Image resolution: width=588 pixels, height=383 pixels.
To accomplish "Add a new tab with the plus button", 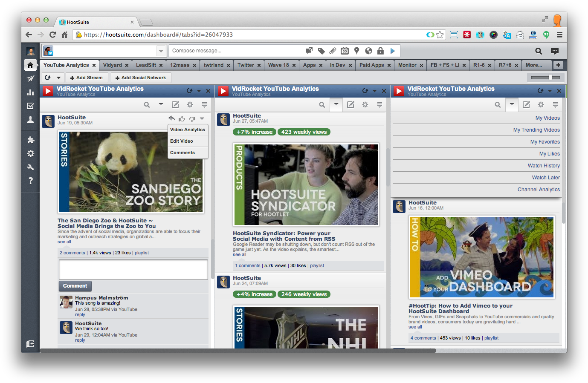I will pos(558,65).
